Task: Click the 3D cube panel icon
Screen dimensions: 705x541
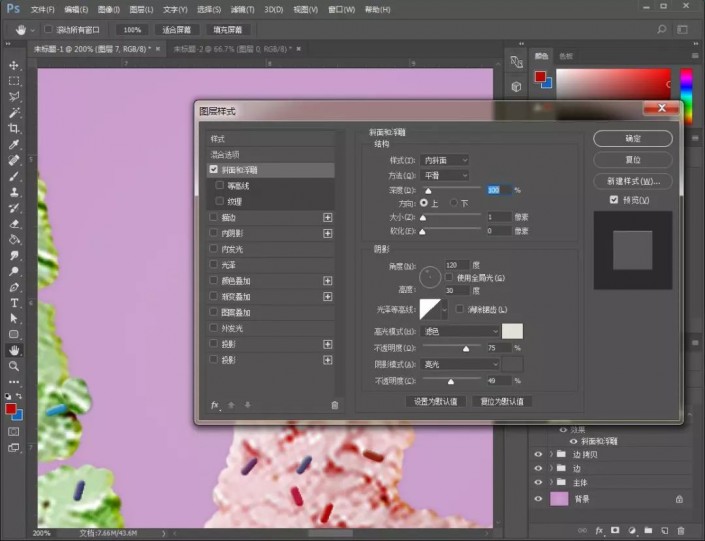Action: 516,86
